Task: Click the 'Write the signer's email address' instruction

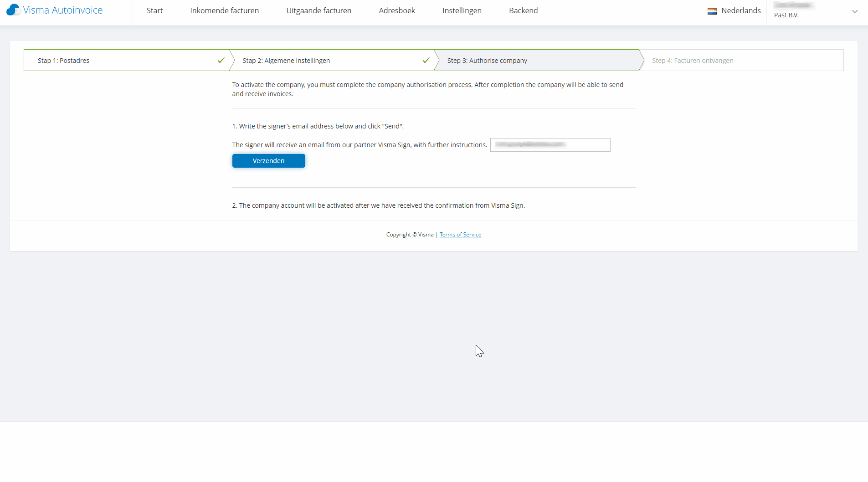Action: (318, 126)
